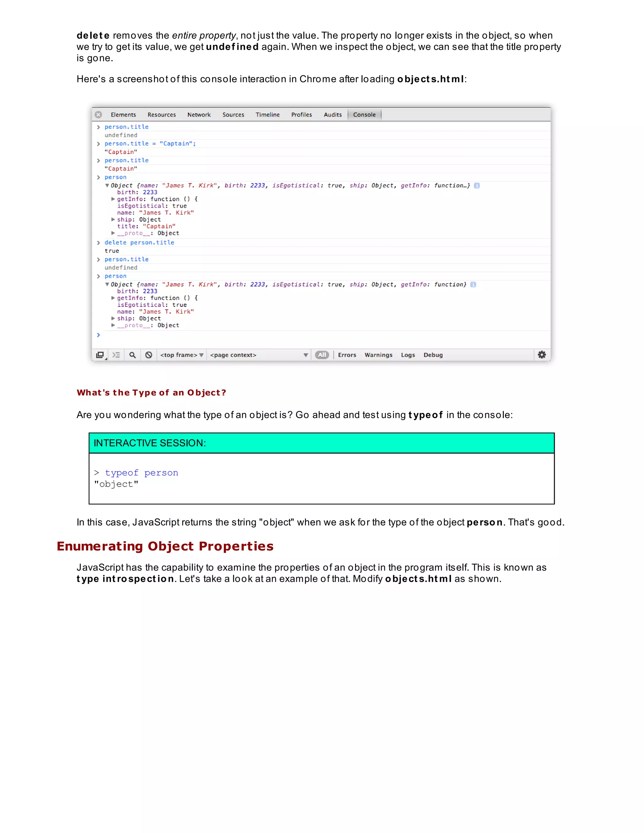Click the title: "Captain" property row
The width and height of the screenshot is (644, 833).
(146, 227)
